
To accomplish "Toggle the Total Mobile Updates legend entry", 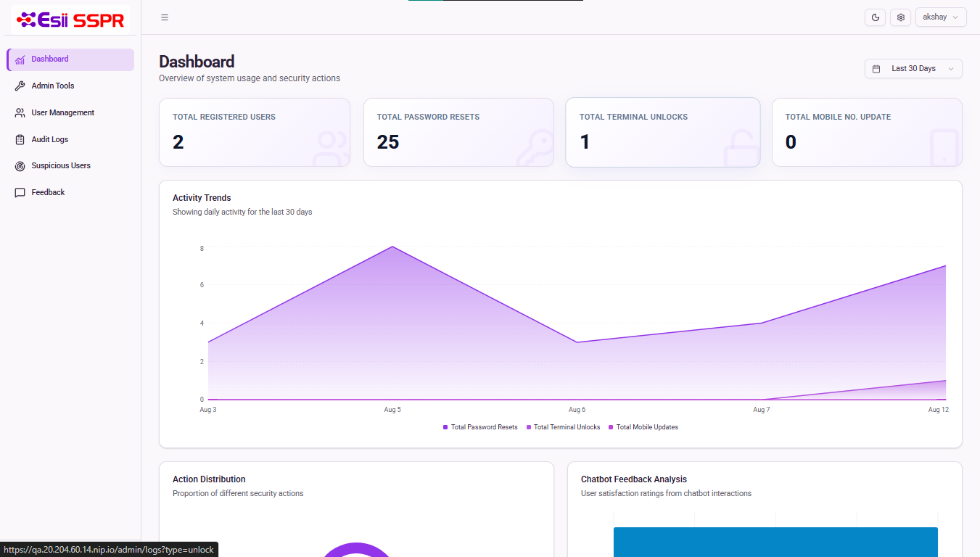I will click(643, 427).
